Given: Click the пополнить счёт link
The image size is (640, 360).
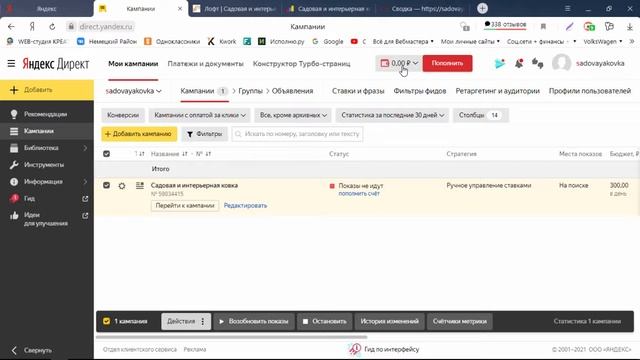Looking at the screenshot, I should 359,193.
